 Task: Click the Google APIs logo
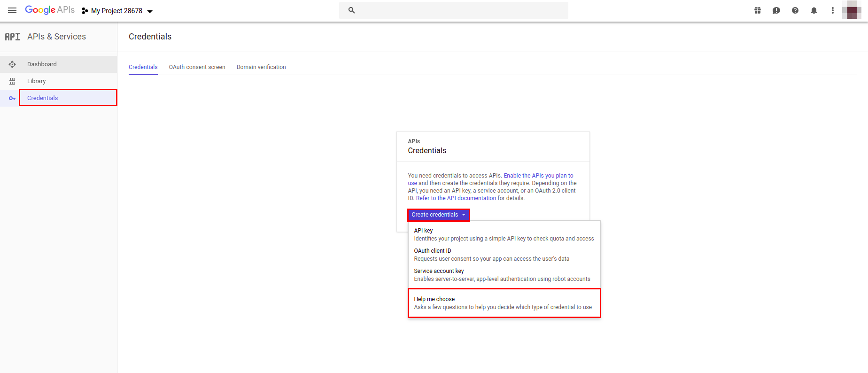click(50, 10)
